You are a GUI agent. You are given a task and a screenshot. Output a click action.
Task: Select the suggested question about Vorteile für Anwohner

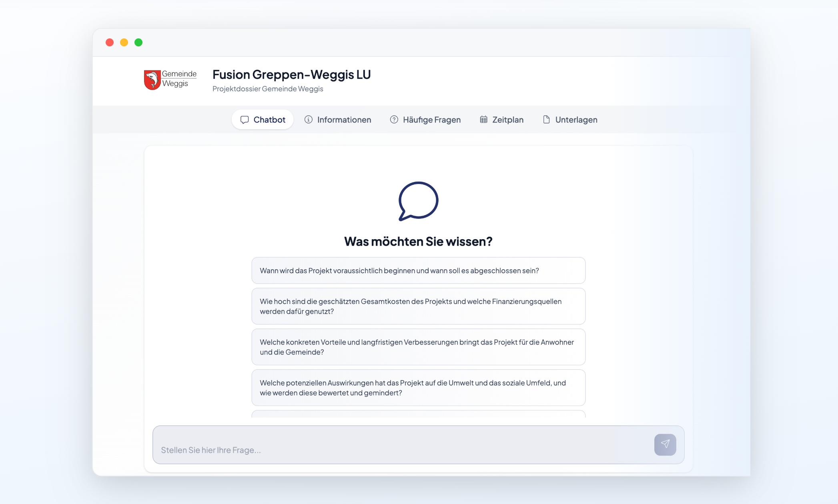pyautogui.click(x=418, y=347)
